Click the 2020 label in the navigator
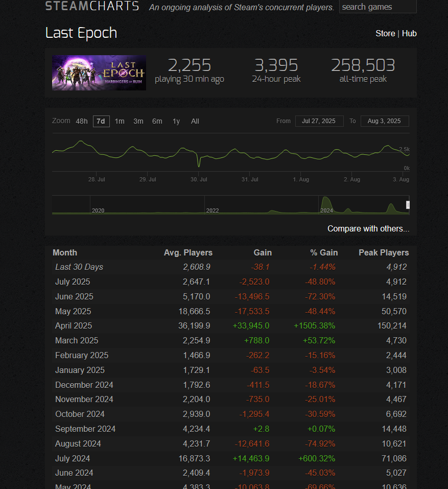 click(x=98, y=211)
